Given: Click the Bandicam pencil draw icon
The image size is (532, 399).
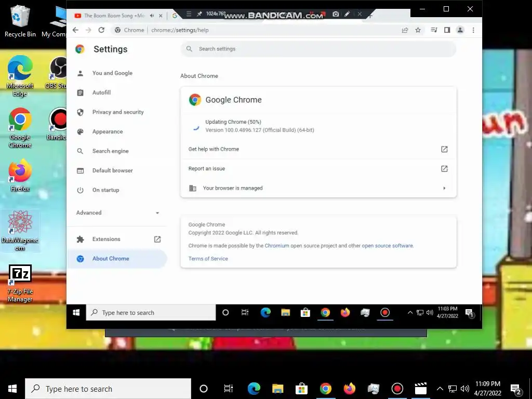Looking at the screenshot, I should point(347,14).
